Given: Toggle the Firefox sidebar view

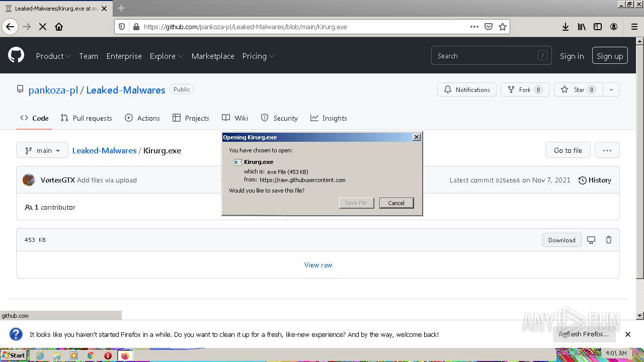Looking at the screenshot, I should [x=598, y=27].
